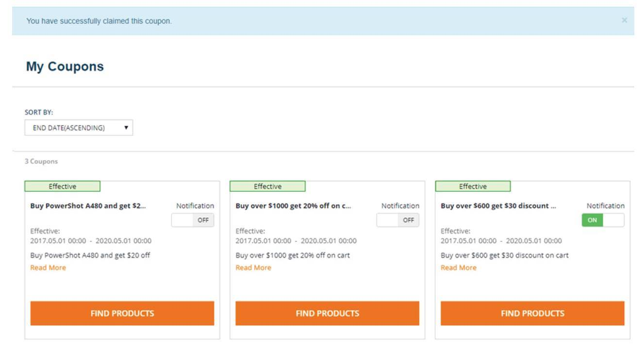The height and width of the screenshot is (346, 644).
Task: Click Find Products under $600 discount coupon
Action: tap(532, 313)
